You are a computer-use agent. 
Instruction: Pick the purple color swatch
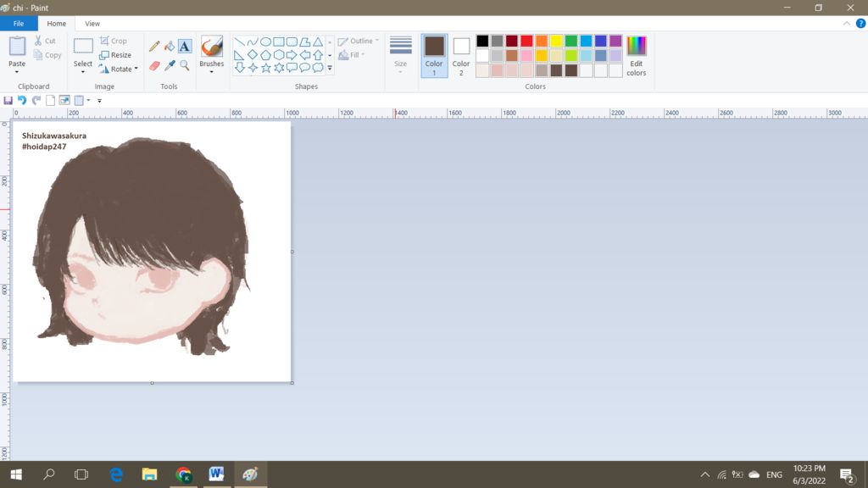tap(615, 41)
